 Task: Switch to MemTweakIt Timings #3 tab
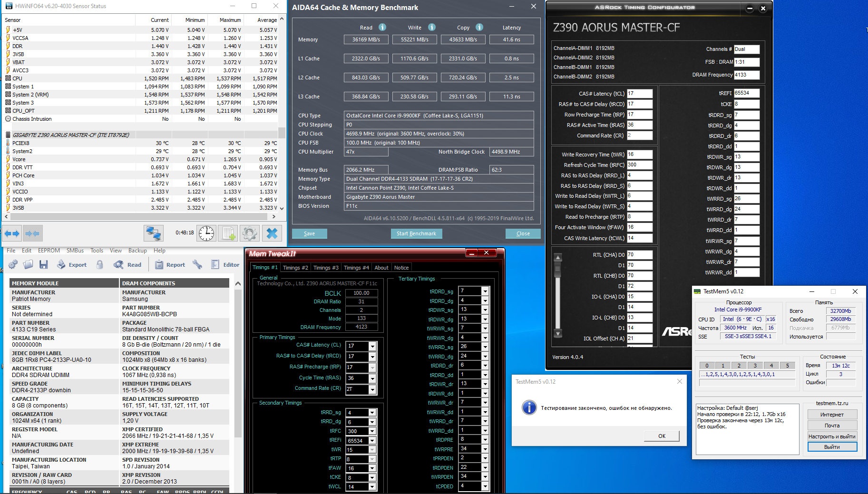[x=326, y=268]
